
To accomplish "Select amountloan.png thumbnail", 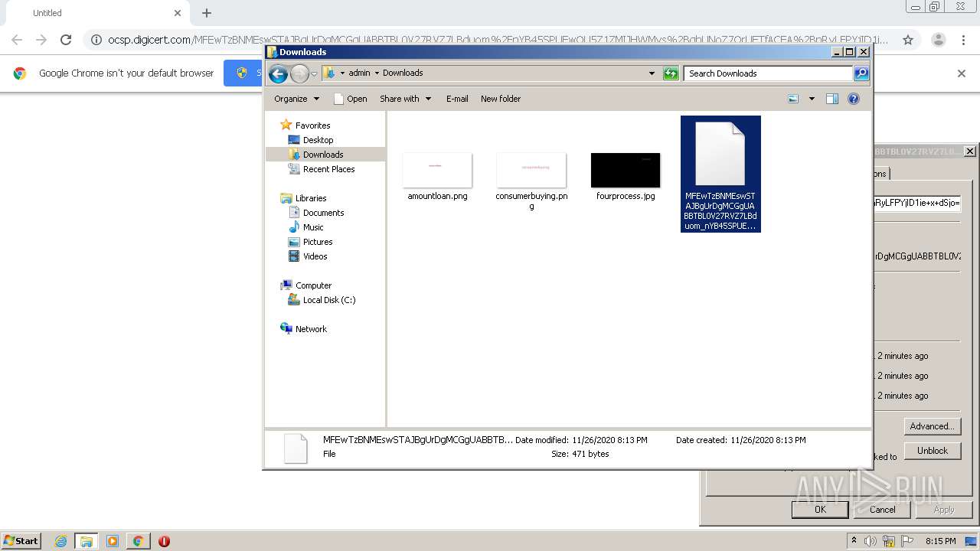I will (x=437, y=170).
